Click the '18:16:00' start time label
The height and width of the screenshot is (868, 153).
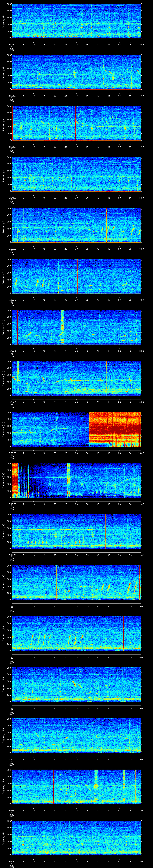[x=12, y=810]
